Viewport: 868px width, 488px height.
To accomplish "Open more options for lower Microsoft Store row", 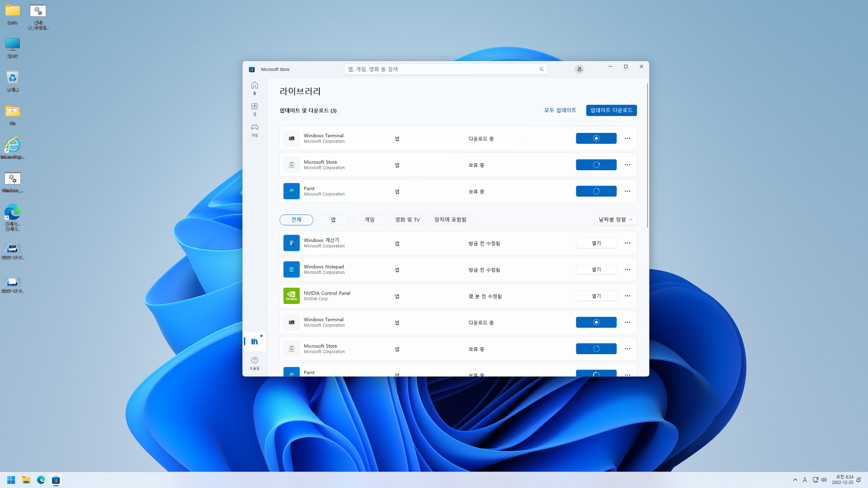I will [628, 349].
